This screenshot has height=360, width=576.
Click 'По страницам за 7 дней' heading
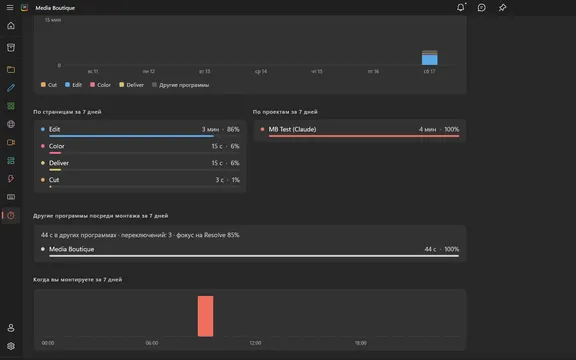67,112
